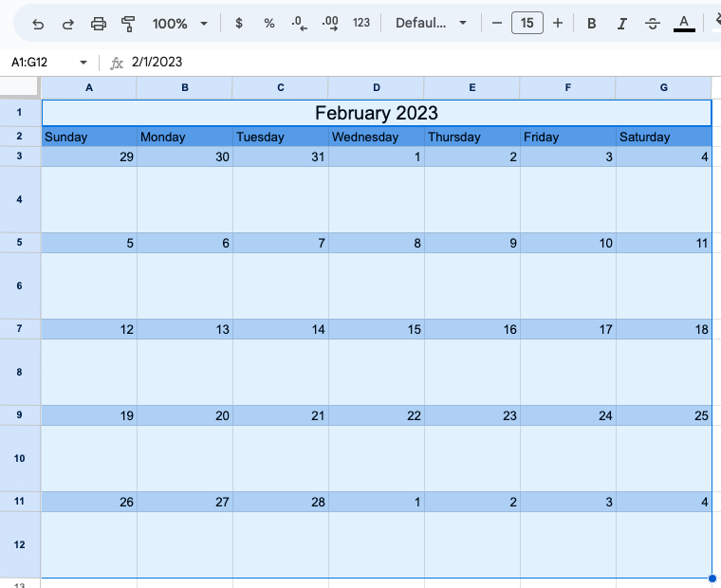The width and height of the screenshot is (721, 588).
Task: Select row 4 header
Action: click(x=19, y=199)
